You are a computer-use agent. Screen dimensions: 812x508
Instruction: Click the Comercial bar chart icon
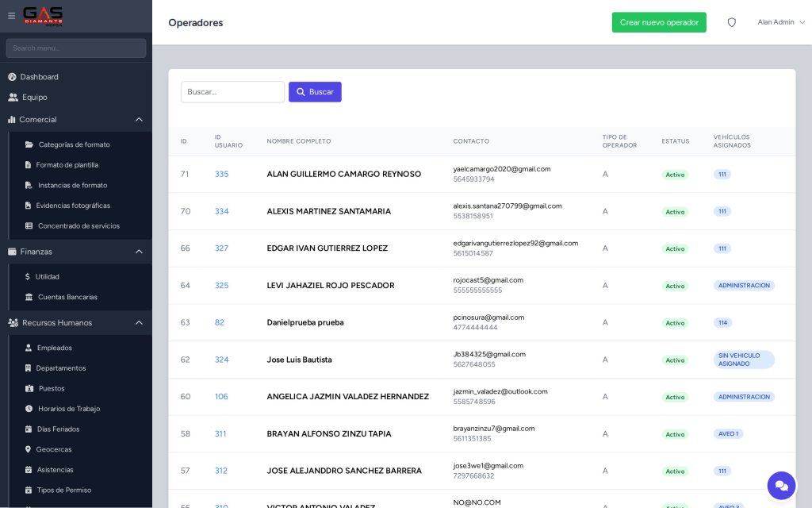click(11, 119)
